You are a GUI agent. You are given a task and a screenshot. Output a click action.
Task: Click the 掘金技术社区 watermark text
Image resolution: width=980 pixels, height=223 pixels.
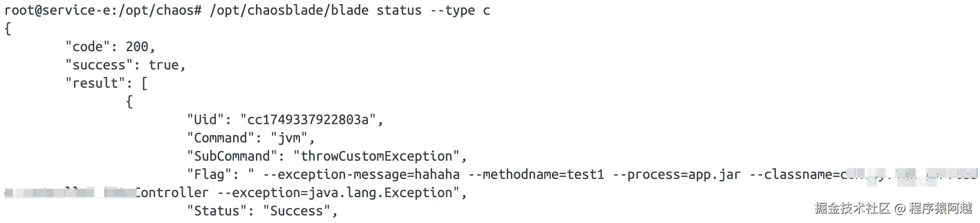pos(852,208)
